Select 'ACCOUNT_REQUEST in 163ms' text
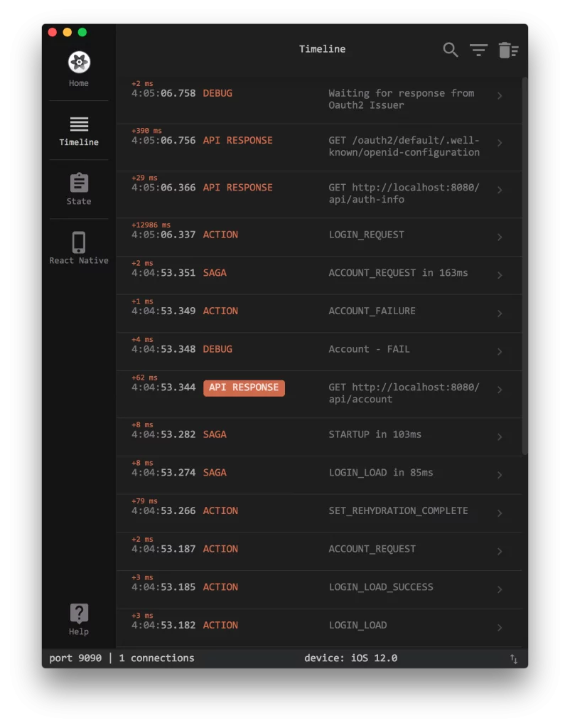Screen dimensions: 570x728 398,273
